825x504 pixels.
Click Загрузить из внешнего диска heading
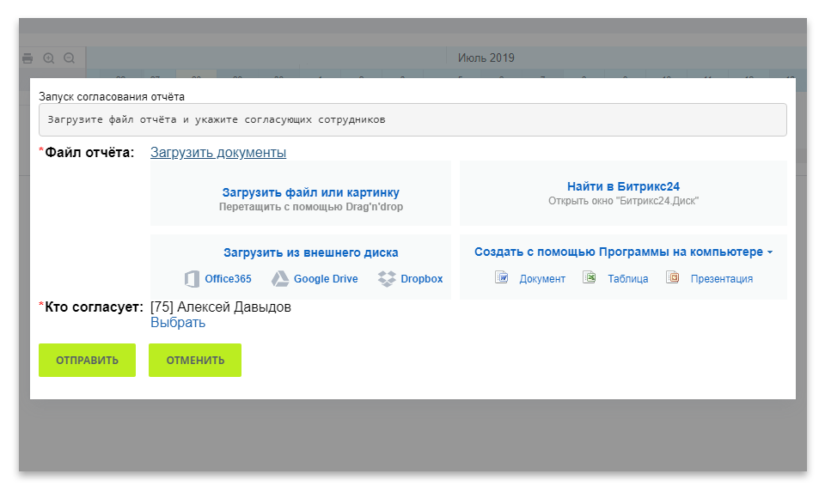[310, 252]
